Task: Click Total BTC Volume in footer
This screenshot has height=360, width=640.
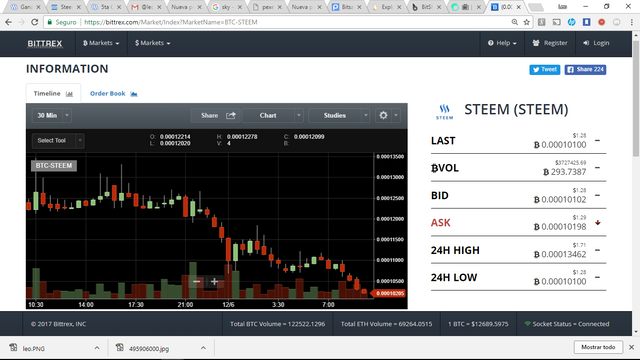Action: [x=278, y=324]
